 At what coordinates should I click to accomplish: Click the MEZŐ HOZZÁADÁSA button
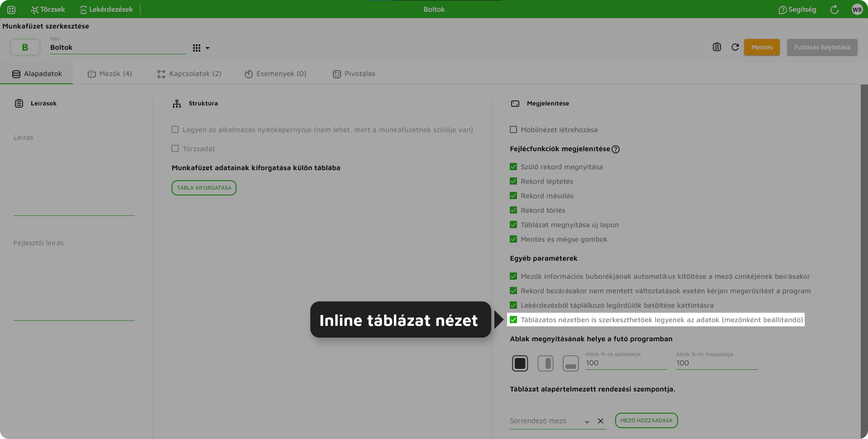click(x=646, y=420)
